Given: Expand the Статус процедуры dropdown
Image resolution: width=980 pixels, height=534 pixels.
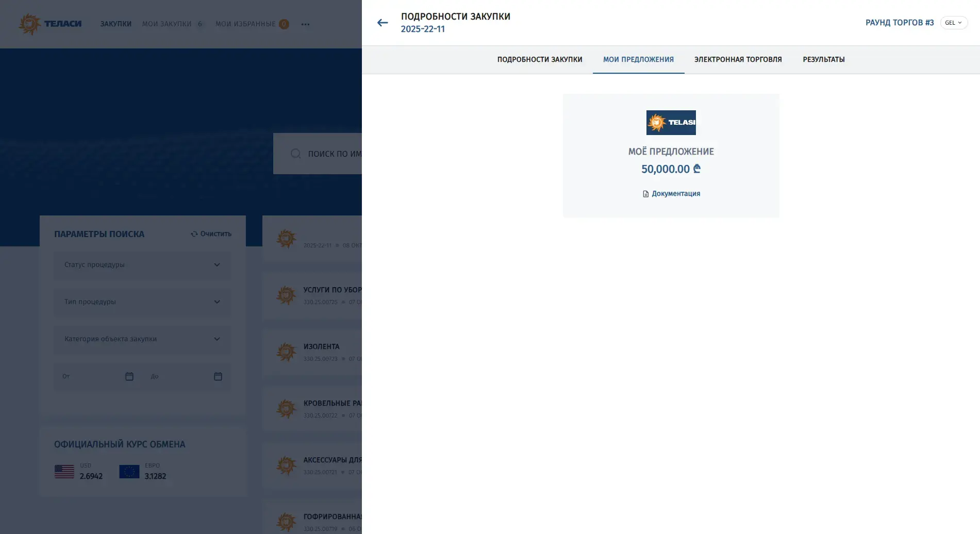Looking at the screenshot, I should (x=142, y=265).
